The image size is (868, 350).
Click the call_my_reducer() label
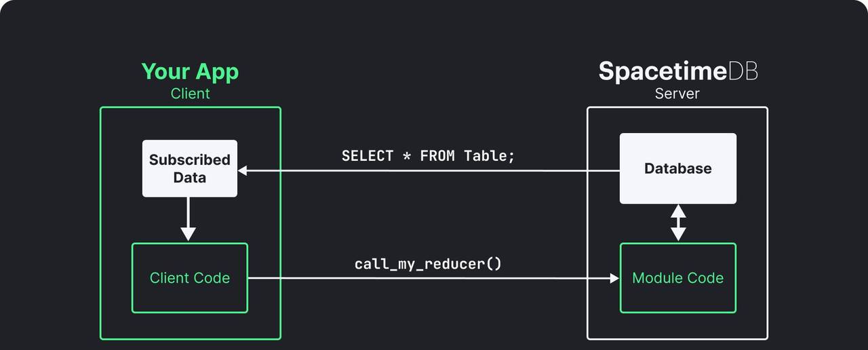pos(428,263)
